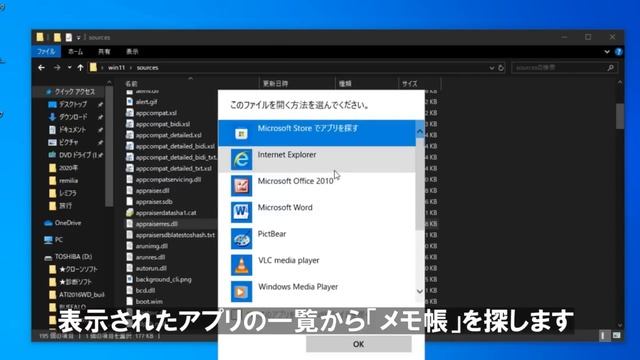Open the 共有 ribbon tab

click(104, 52)
